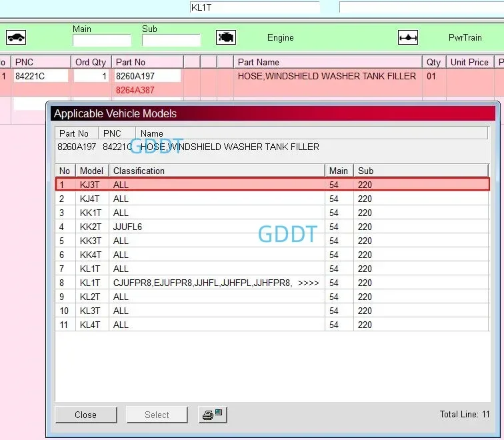Image resolution: width=504 pixels, height=440 pixels.
Task: Expand the >>>> more classifications marker
Action: click(x=308, y=283)
